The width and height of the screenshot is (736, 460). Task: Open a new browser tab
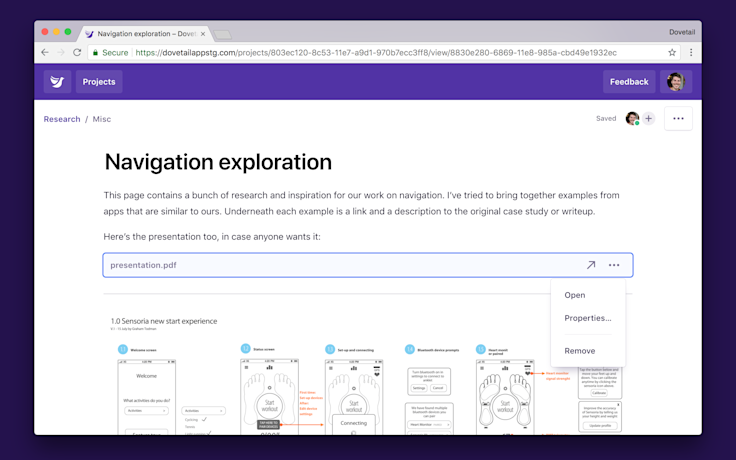222,35
